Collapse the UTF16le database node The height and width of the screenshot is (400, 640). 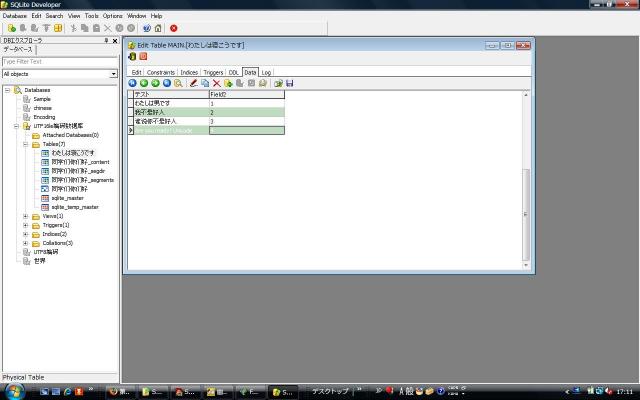[16, 126]
